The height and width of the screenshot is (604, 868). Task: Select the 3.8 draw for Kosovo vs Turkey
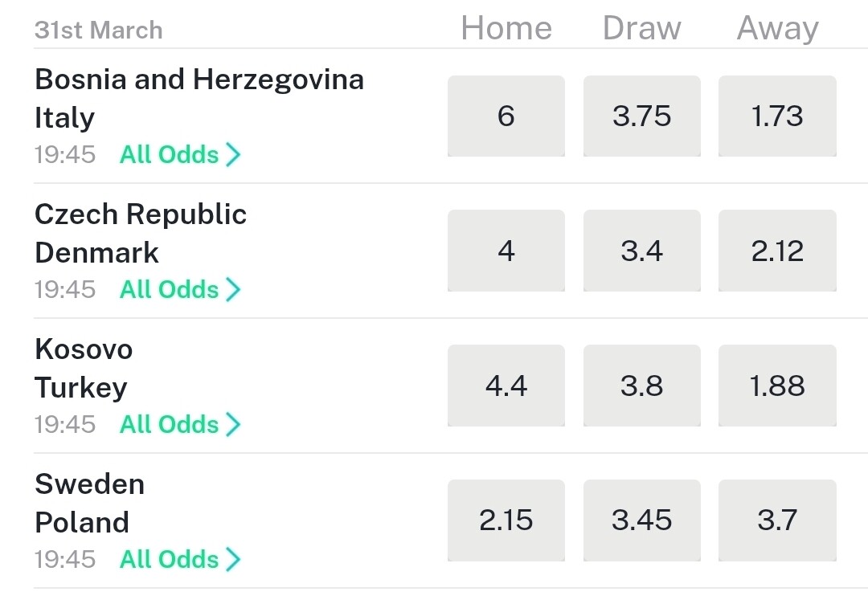pyautogui.click(x=641, y=386)
